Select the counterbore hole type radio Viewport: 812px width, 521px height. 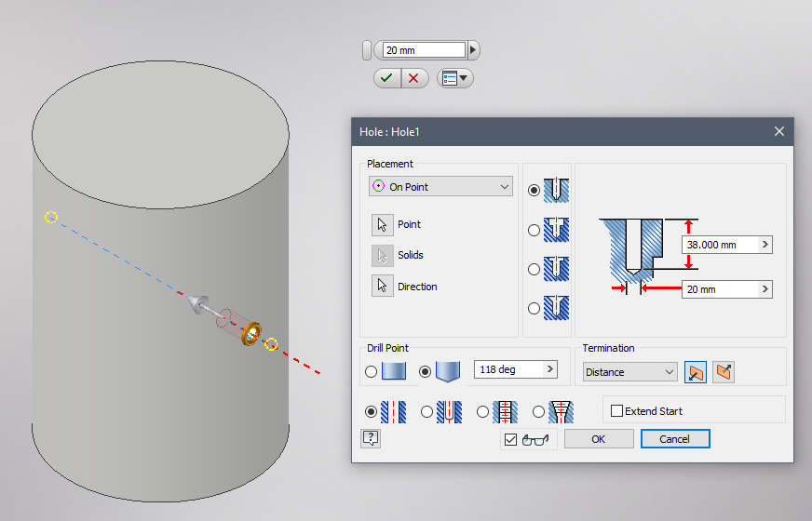click(534, 230)
